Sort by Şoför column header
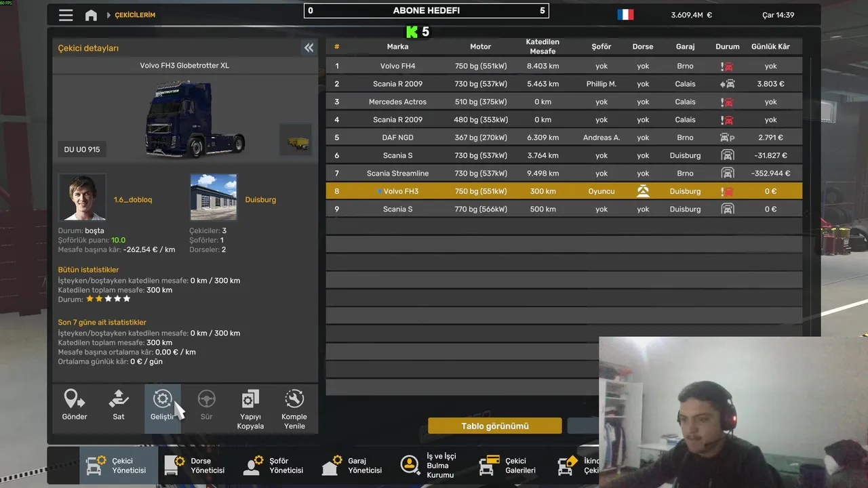 tap(601, 47)
